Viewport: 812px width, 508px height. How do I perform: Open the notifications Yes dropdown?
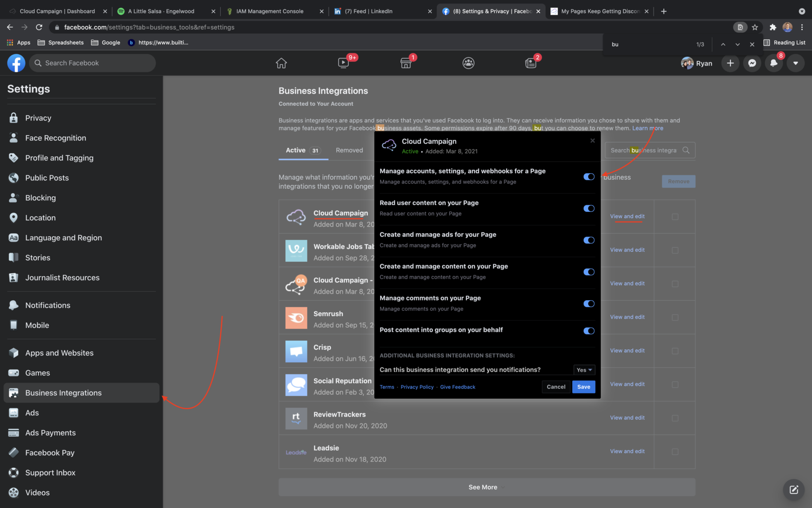[x=584, y=370]
